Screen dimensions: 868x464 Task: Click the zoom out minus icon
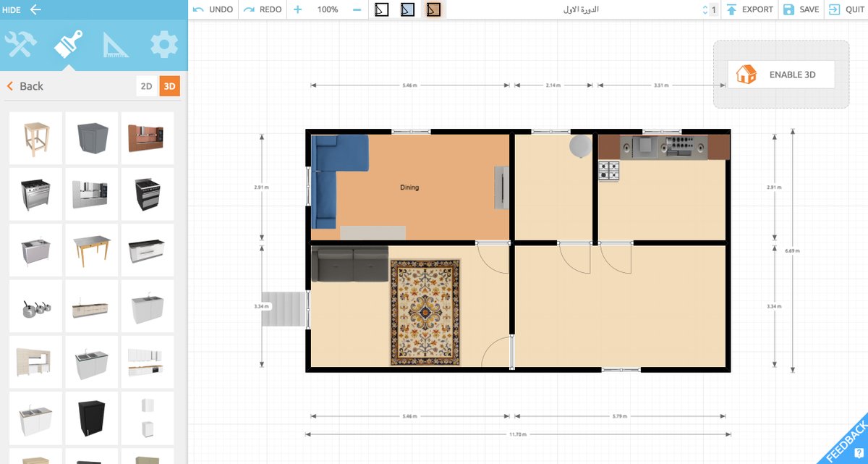(x=357, y=9)
